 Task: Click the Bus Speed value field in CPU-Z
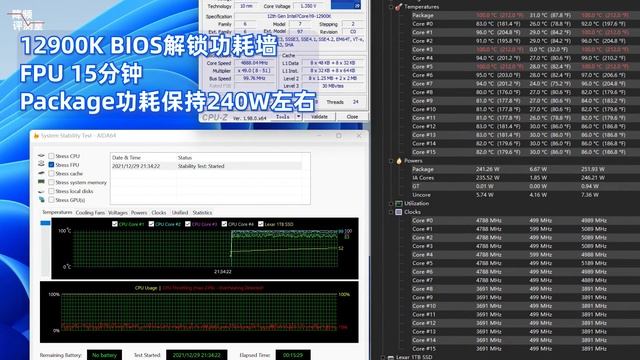(x=254, y=78)
